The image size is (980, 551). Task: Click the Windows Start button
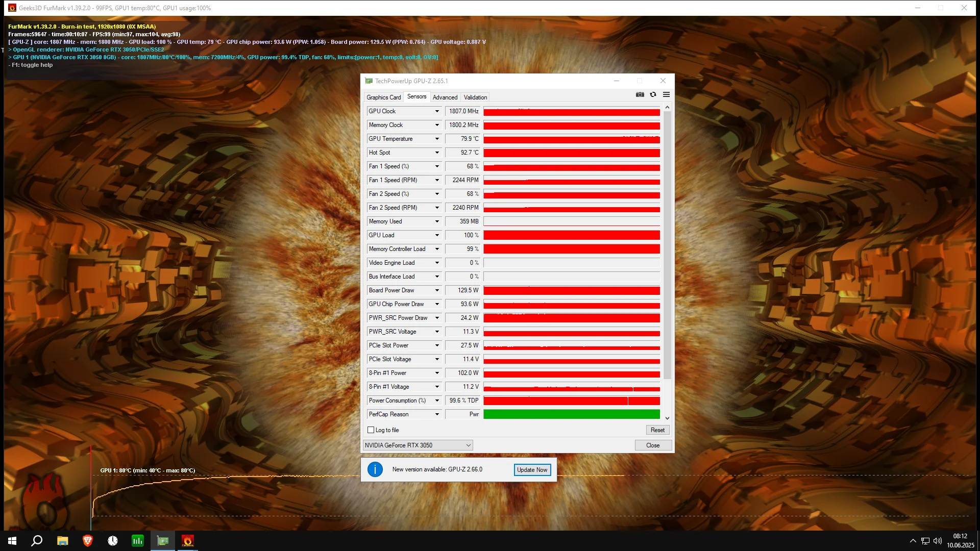pyautogui.click(x=12, y=541)
